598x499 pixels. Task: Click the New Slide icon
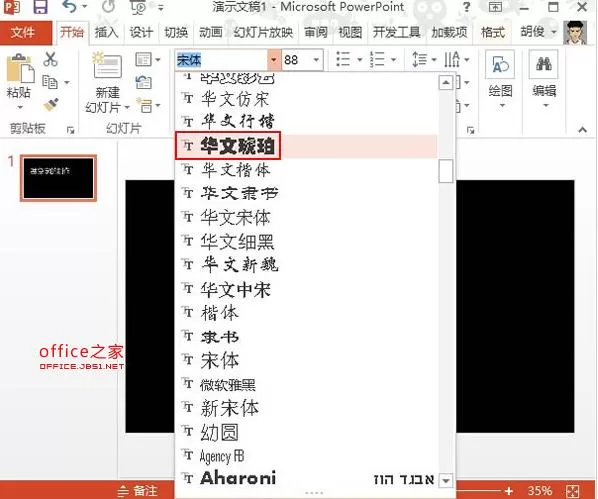107,66
